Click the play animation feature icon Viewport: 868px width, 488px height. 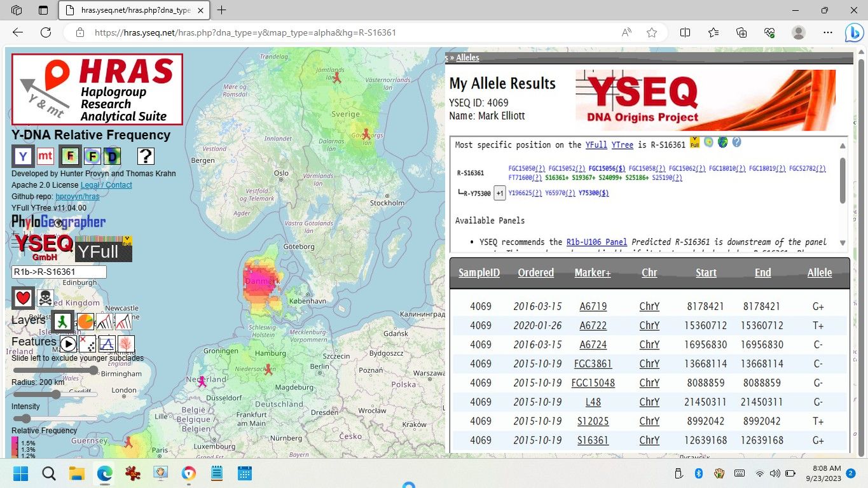[68, 344]
